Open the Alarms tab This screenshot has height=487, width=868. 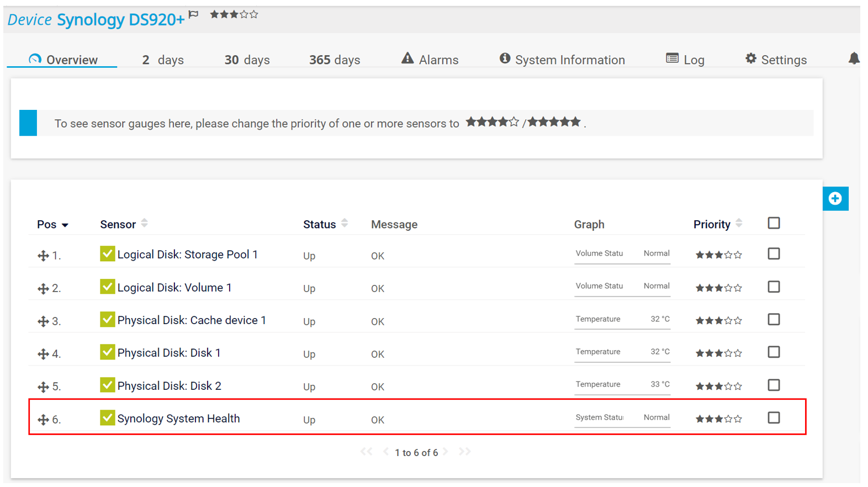pyautogui.click(x=430, y=60)
